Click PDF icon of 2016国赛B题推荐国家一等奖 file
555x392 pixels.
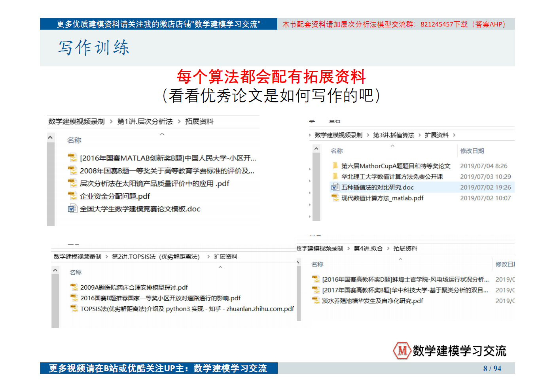click(x=74, y=298)
